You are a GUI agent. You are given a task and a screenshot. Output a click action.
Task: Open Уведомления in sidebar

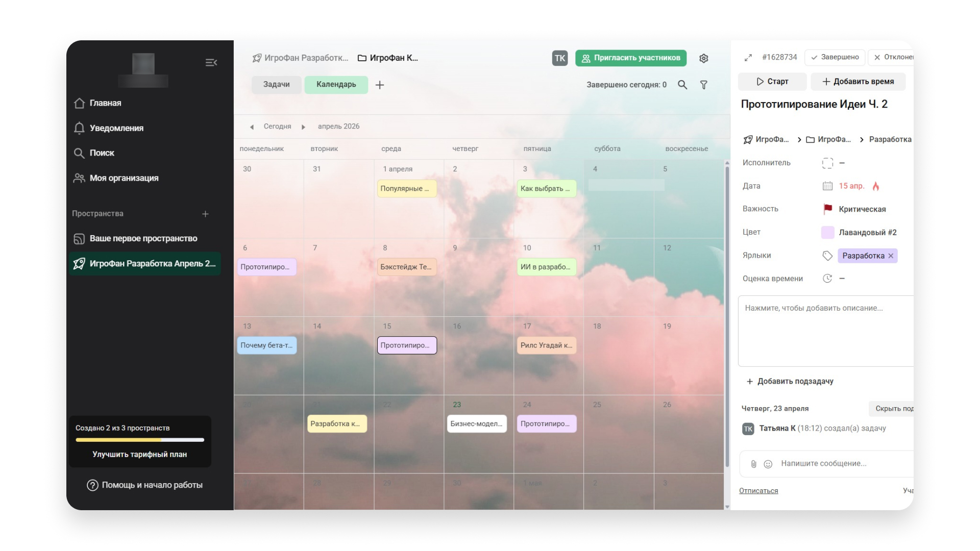pos(116,128)
